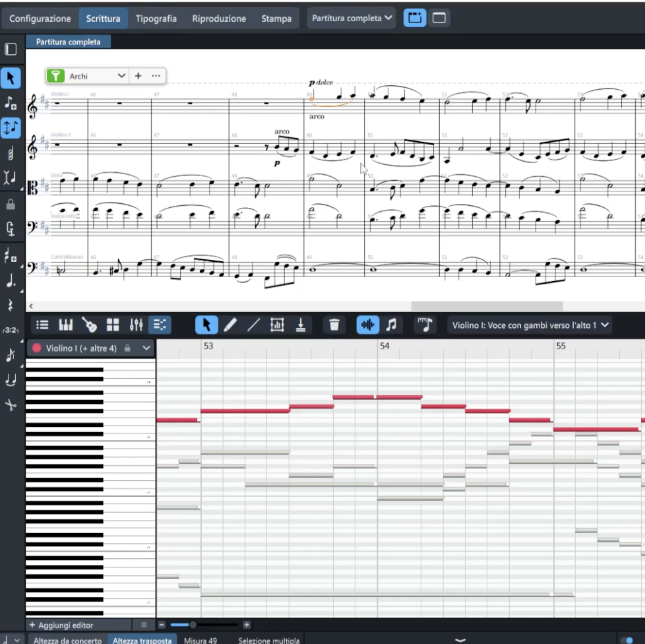Viewport: 645px width, 644px height.
Task: Open the piano keyboard panel icon
Action: click(66, 325)
